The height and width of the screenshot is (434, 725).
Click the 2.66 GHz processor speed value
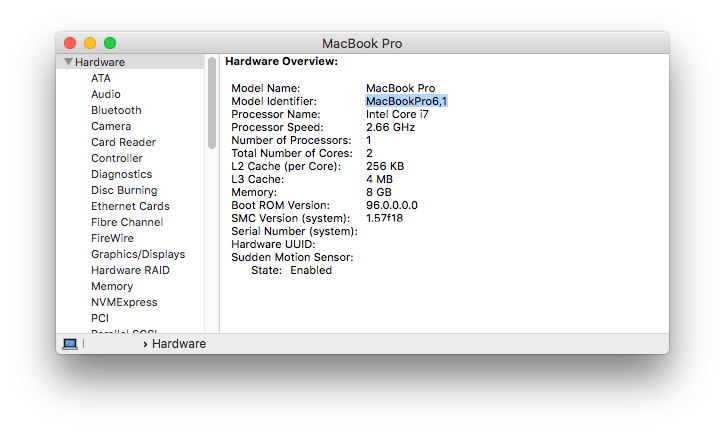tap(390, 127)
